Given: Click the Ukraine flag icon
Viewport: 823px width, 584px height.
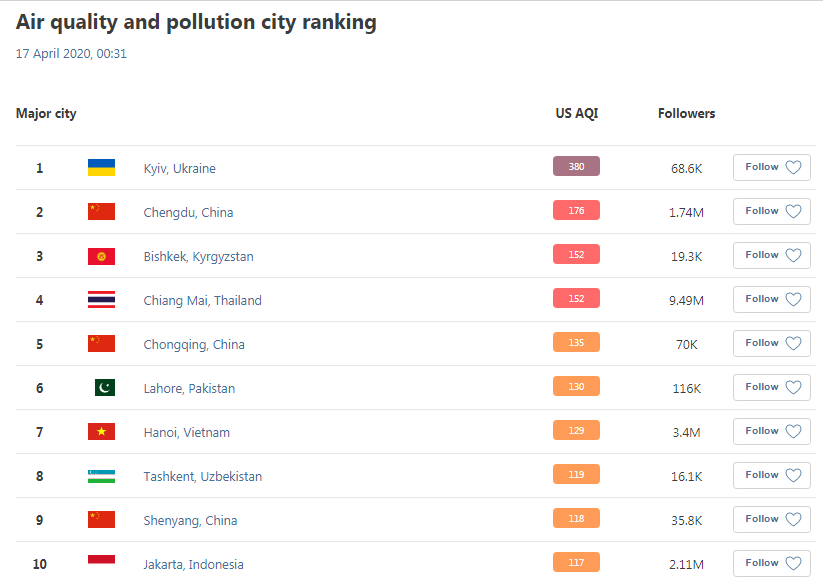Looking at the screenshot, I should pos(101,168).
